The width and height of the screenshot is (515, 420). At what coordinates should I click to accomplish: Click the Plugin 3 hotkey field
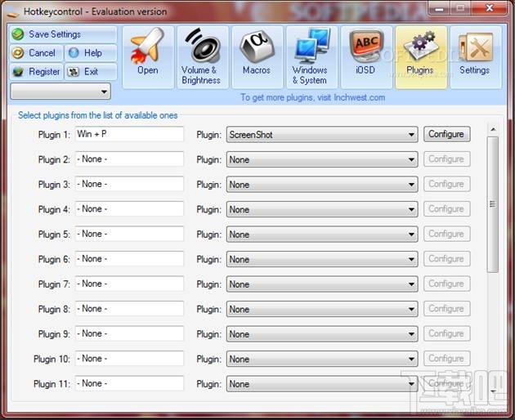click(129, 185)
